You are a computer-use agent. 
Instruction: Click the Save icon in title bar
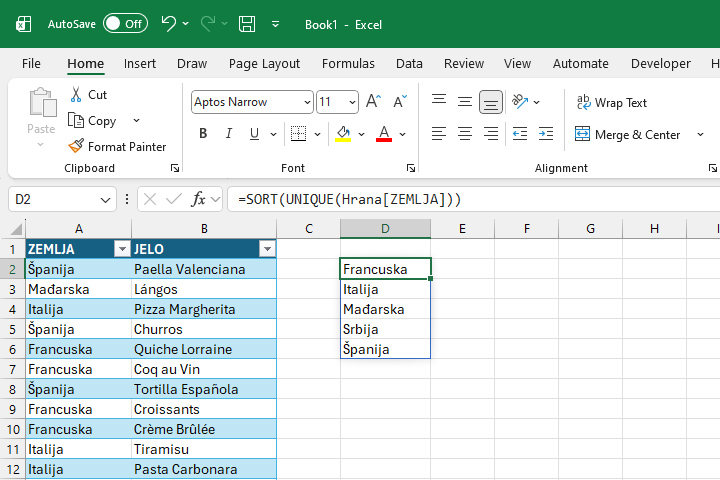246,23
